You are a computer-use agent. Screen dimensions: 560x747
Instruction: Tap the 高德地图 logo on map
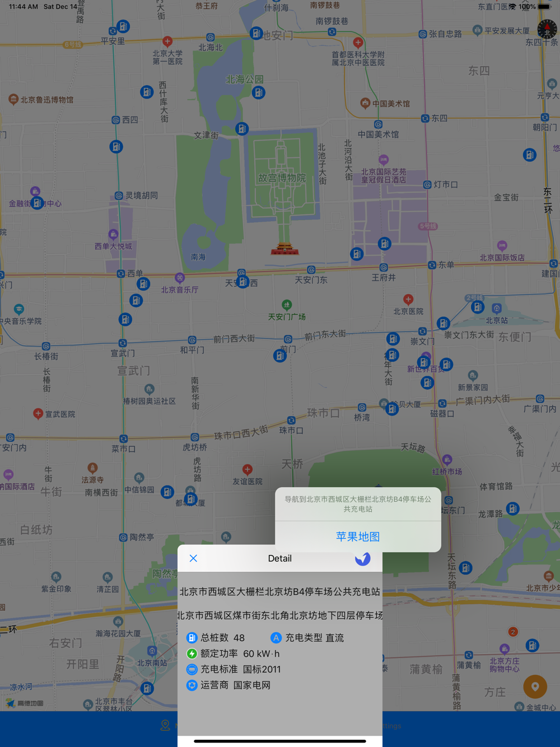point(25,703)
